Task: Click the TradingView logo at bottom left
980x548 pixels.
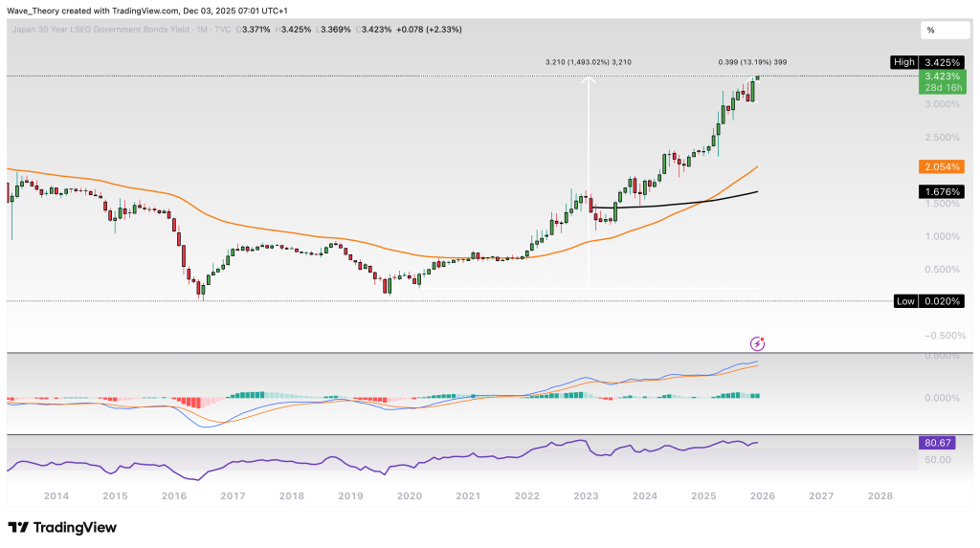Action: [62, 528]
